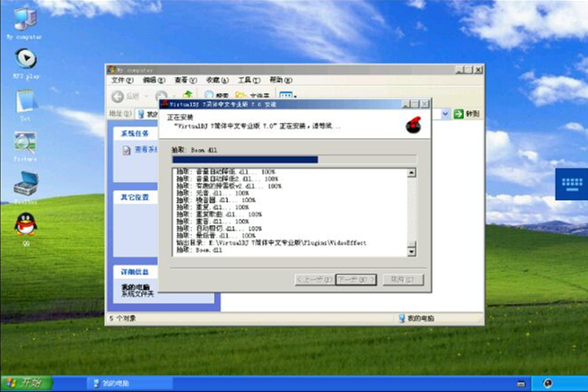
Task: Open the 查看 menu in Explorer
Action: tap(186, 80)
